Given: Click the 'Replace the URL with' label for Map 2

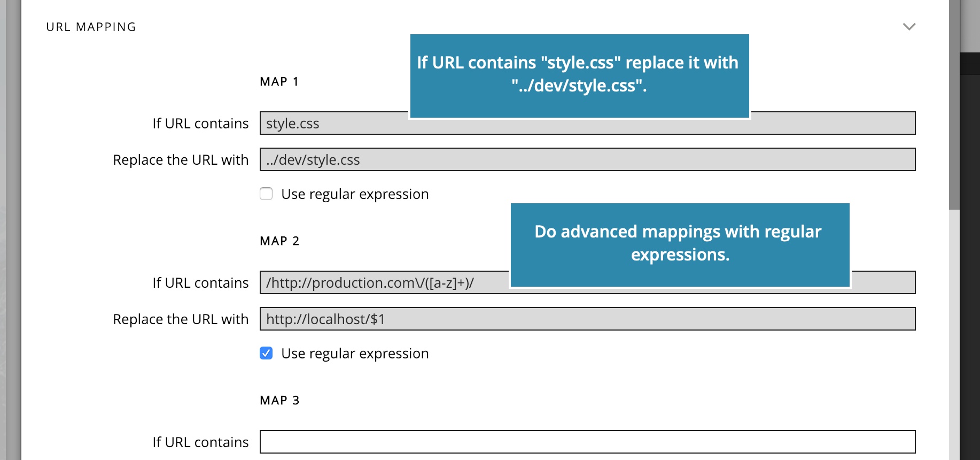Looking at the screenshot, I should pos(181,319).
